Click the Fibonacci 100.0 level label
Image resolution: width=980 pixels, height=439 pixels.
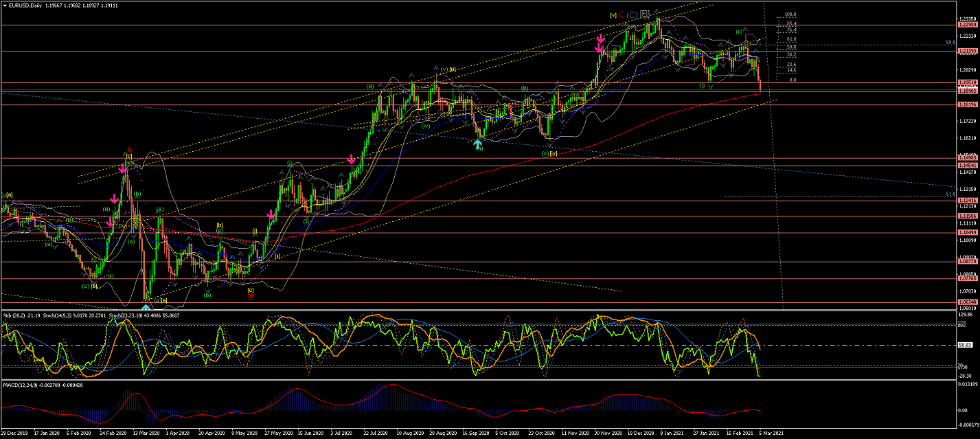790,14
